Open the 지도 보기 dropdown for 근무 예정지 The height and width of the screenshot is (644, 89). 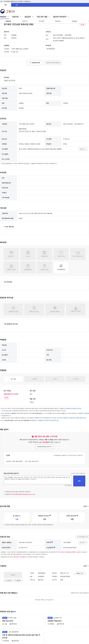click(x=83, y=149)
